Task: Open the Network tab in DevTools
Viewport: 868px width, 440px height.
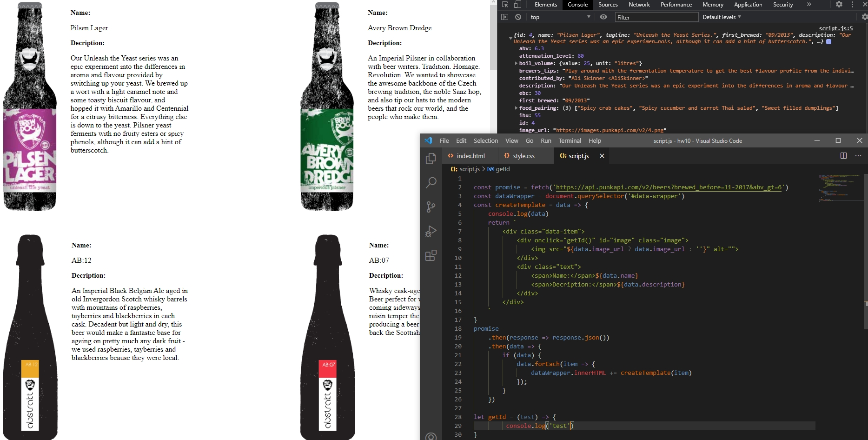Action: pos(639,5)
